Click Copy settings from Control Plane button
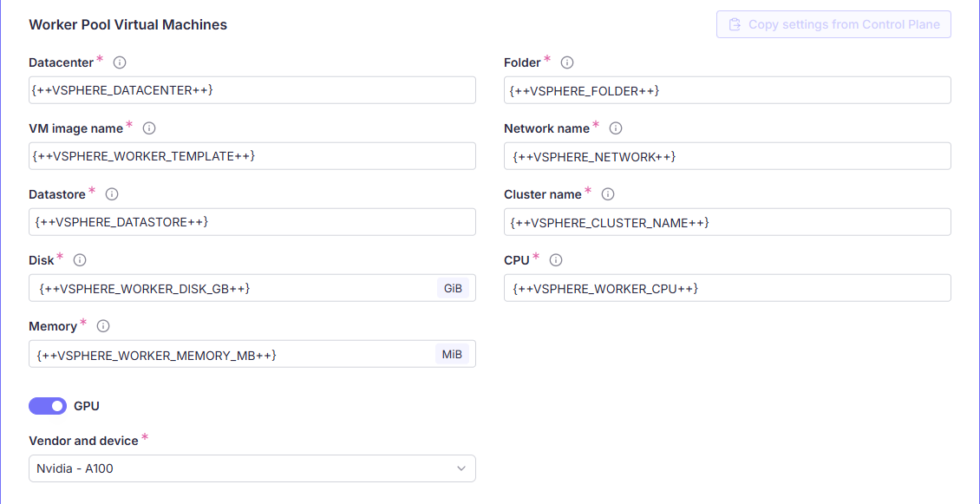This screenshot has width=980, height=504. (833, 24)
